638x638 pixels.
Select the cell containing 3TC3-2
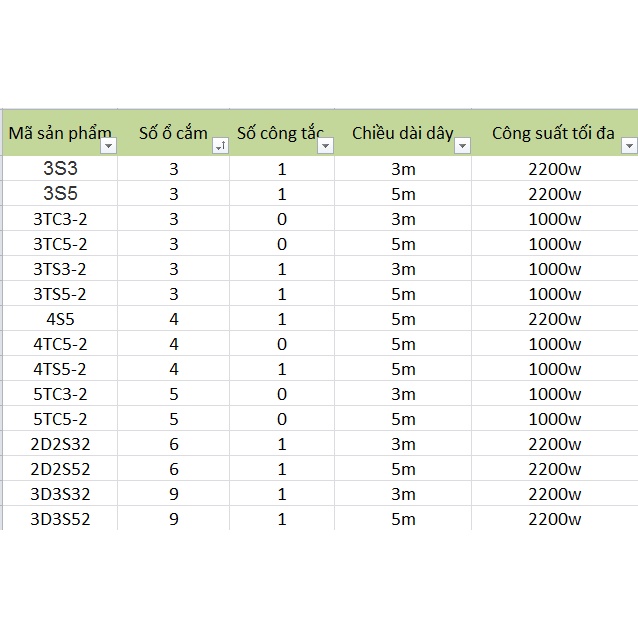[60, 218]
